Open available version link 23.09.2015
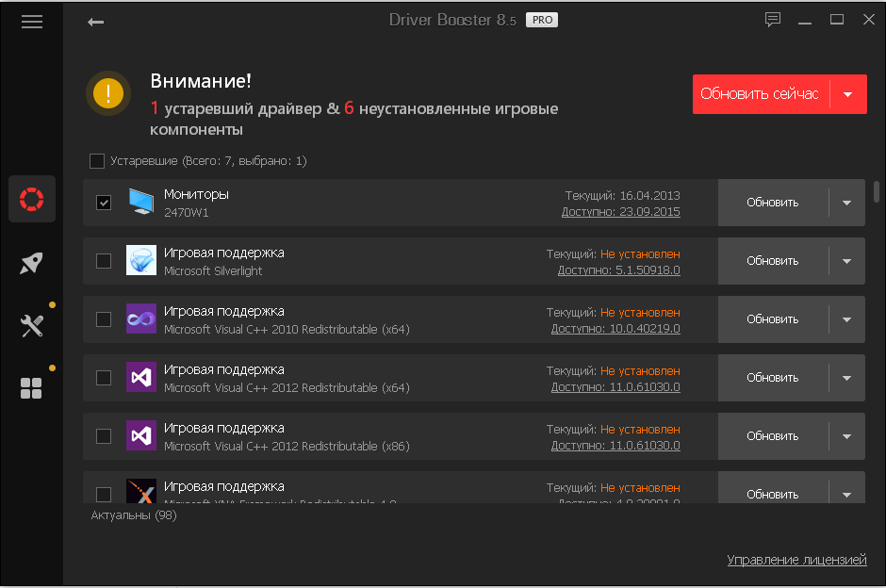This screenshot has height=588, width=886. [x=620, y=212]
